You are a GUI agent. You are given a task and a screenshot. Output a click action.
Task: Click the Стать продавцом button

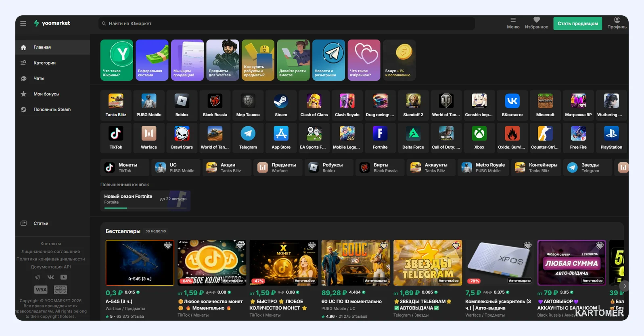[x=578, y=23]
